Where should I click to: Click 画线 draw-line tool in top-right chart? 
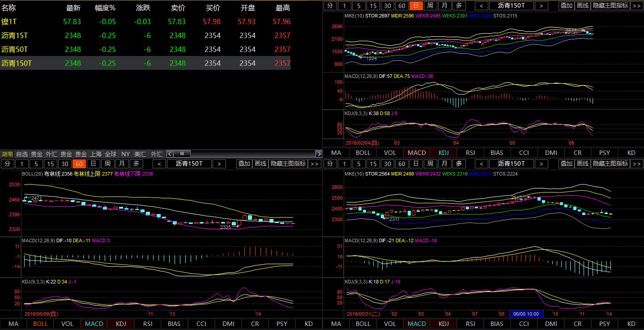point(582,5)
